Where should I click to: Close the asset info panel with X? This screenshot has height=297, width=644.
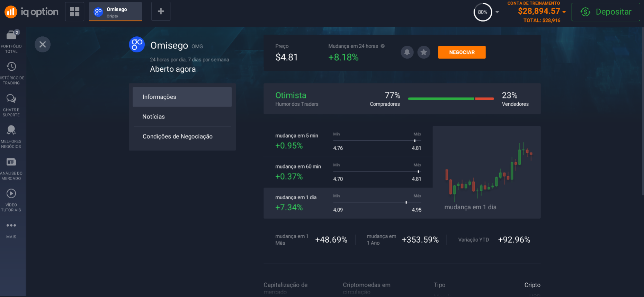click(43, 44)
